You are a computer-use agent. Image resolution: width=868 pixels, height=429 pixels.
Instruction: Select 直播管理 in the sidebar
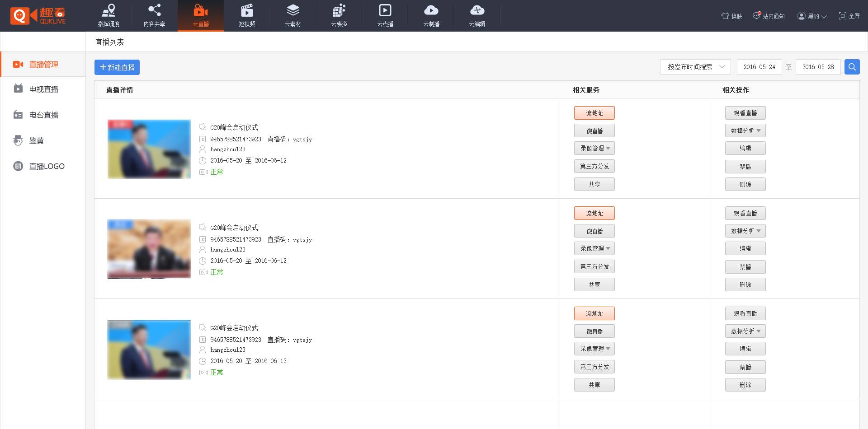[x=43, y=64]
